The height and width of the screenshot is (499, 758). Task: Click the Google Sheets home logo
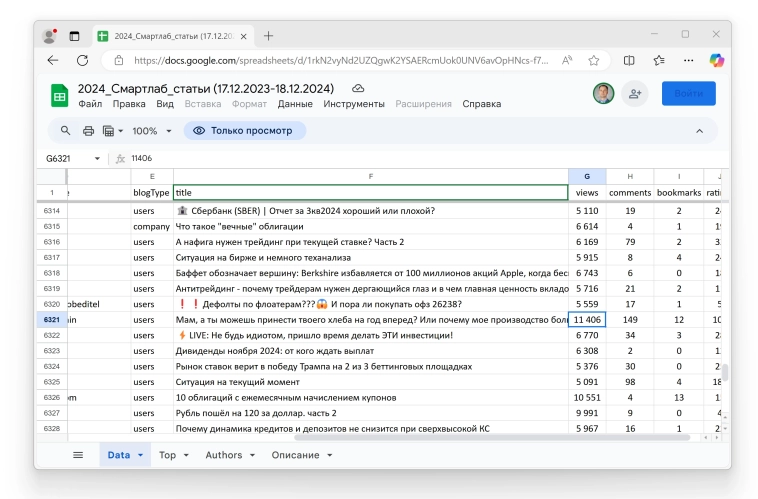tap(59, 95)
